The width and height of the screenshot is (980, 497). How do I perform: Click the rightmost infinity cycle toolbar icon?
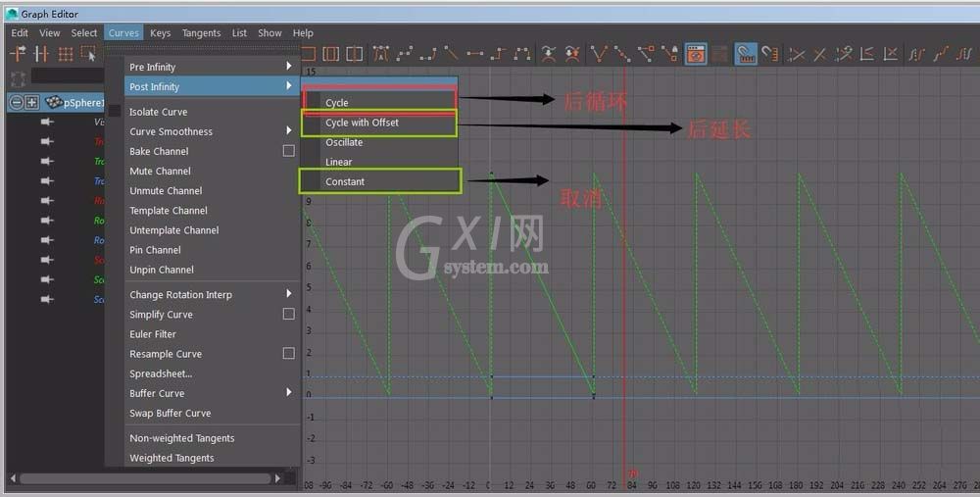pyautogui.click(x=964, y=54)
